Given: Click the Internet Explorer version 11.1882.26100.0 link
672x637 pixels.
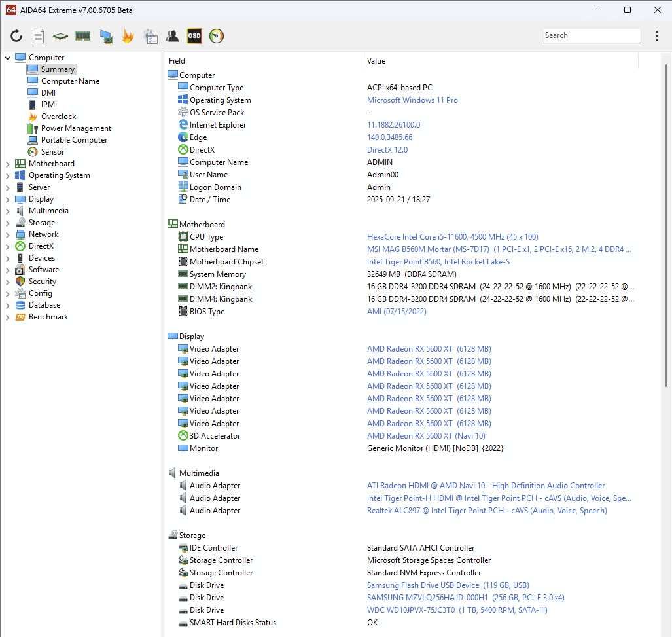Looking at the screenshot, I should point(393,125).
